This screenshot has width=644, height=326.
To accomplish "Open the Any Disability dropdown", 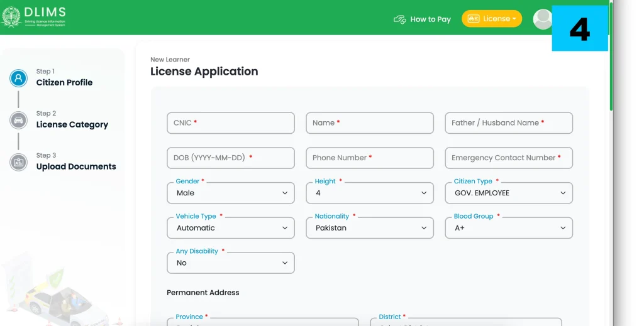I will (231, 263).
